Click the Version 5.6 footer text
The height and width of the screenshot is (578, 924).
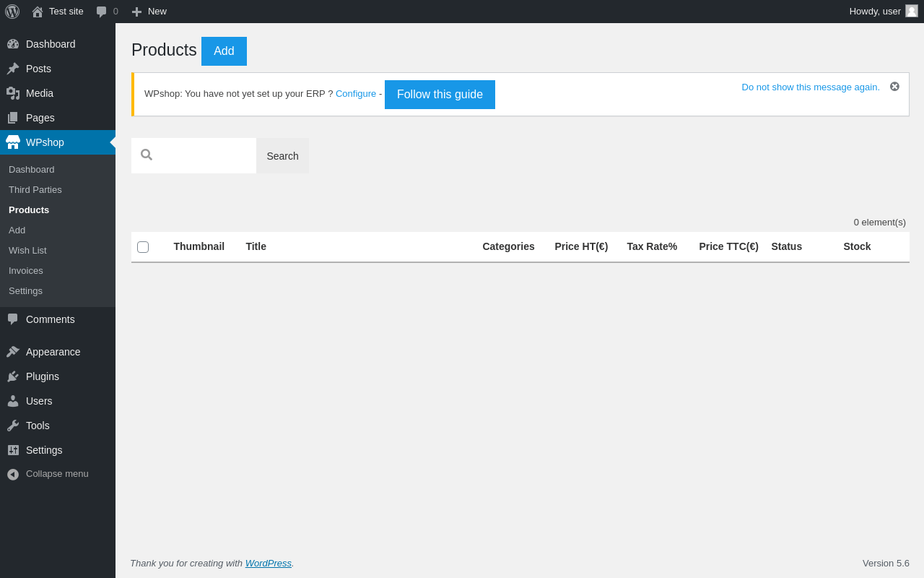[886, 564]
